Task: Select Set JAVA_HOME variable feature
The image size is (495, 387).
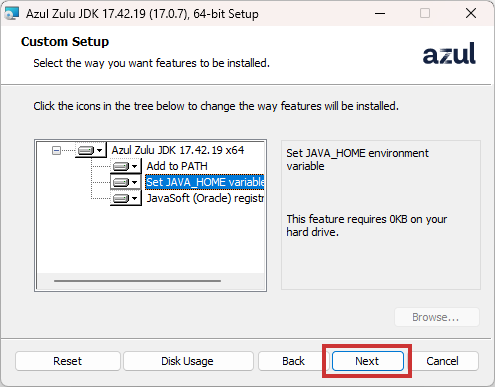Action: pos(205,182)
